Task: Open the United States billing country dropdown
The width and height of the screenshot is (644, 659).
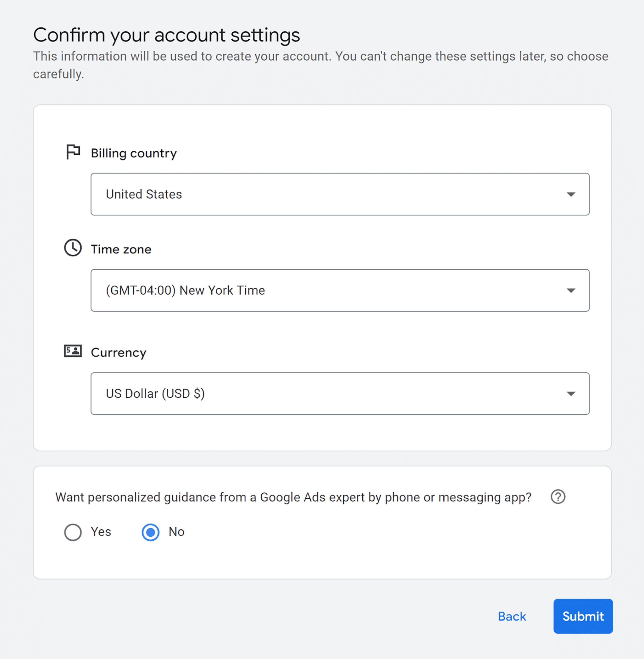Action: [x=340, y=194]
